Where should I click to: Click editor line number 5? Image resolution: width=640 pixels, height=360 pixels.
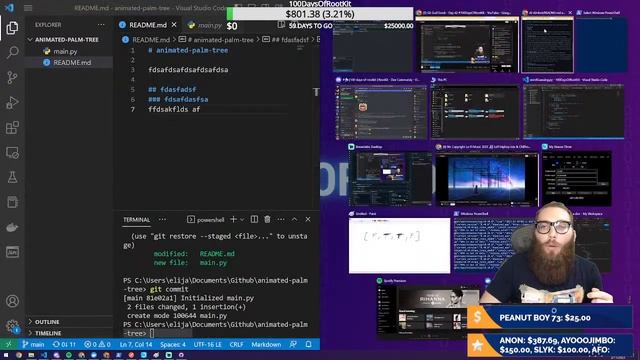click(132, 89)
